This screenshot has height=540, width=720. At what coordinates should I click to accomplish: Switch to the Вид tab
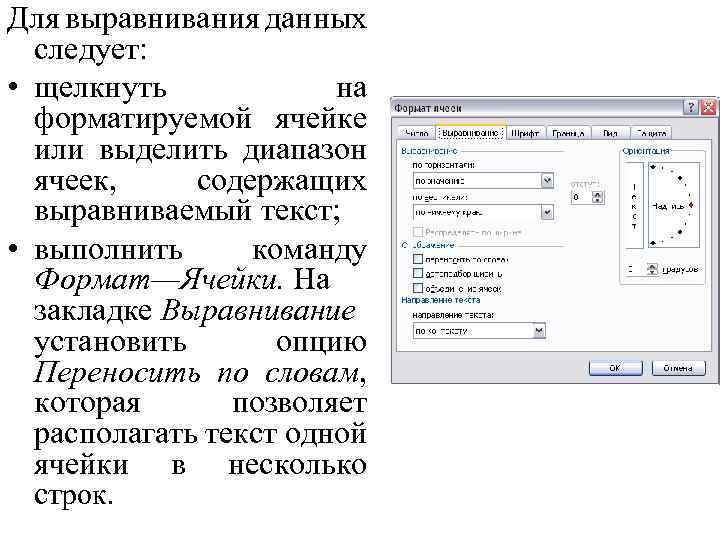coord(610,133)
